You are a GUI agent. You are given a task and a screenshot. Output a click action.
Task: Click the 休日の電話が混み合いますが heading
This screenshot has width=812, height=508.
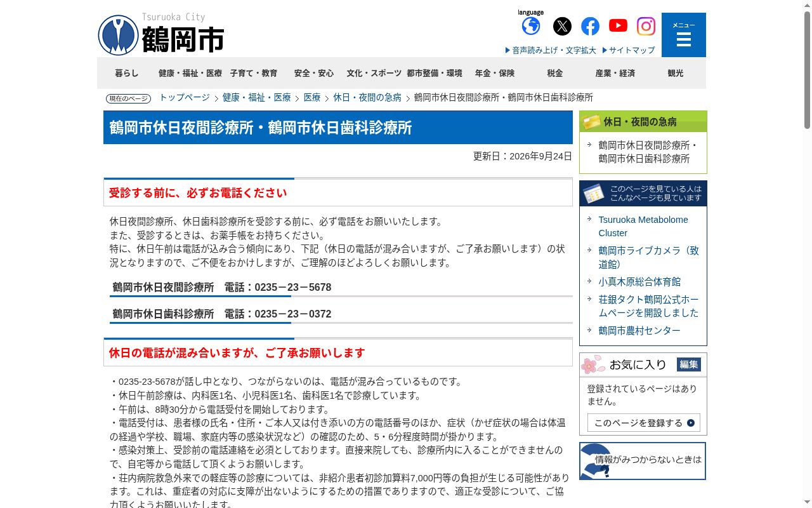tap(237, 353)
